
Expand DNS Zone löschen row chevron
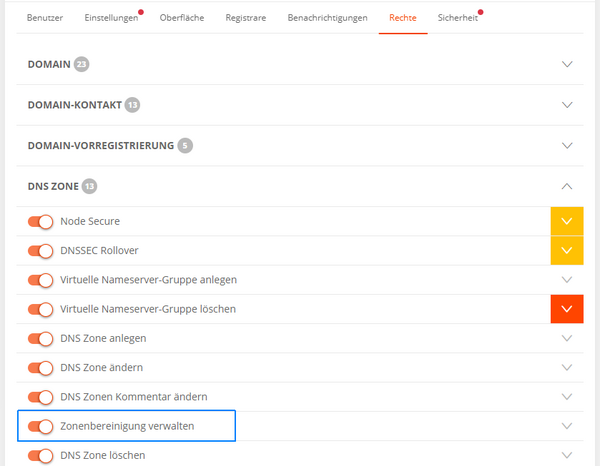point(567,455)
